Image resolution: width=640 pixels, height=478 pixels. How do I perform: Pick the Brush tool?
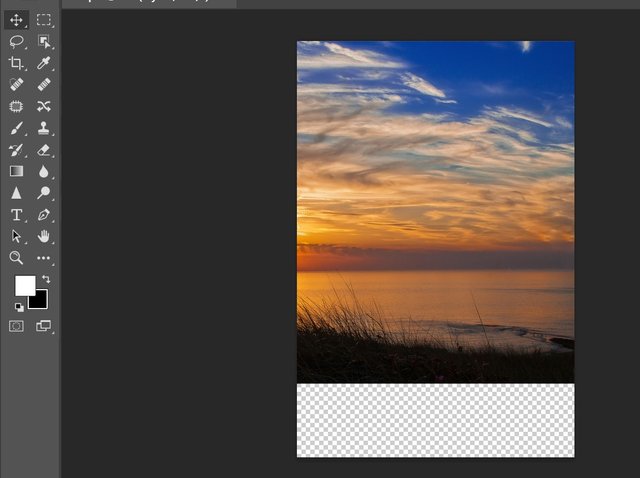16,128
